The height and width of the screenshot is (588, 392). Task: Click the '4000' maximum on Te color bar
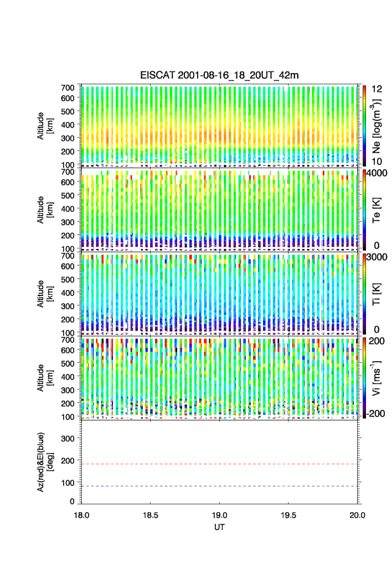376,173
